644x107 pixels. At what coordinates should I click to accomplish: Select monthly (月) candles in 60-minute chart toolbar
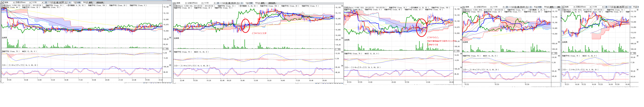[x=620, y=7]
